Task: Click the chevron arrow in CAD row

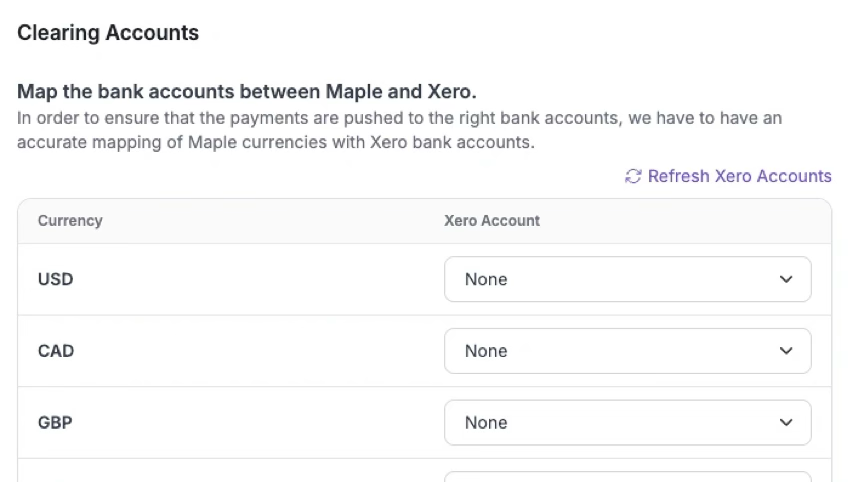Action: pyautogui.click(x=786, y=351)
